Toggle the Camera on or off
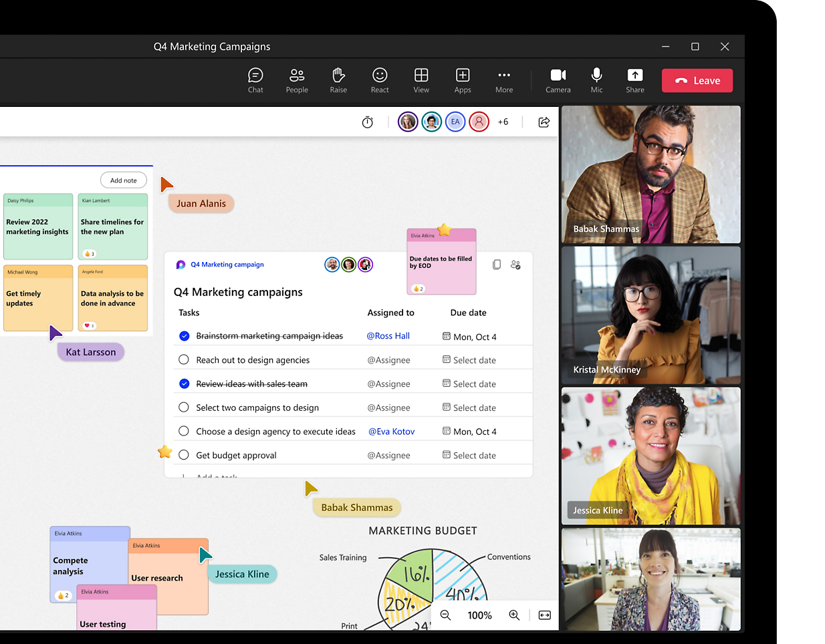 click(558, 80)
